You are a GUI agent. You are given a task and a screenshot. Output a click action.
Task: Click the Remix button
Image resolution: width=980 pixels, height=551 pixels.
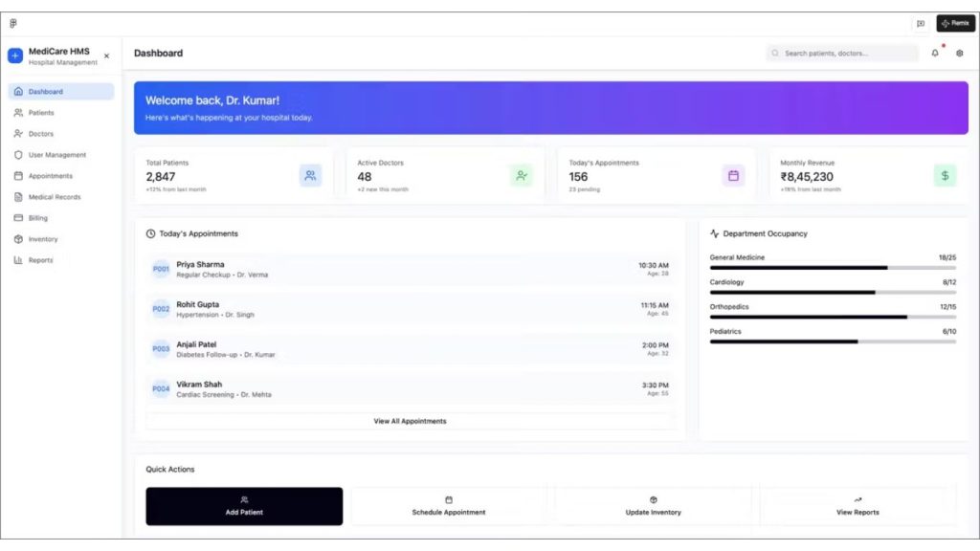point(955,24)
